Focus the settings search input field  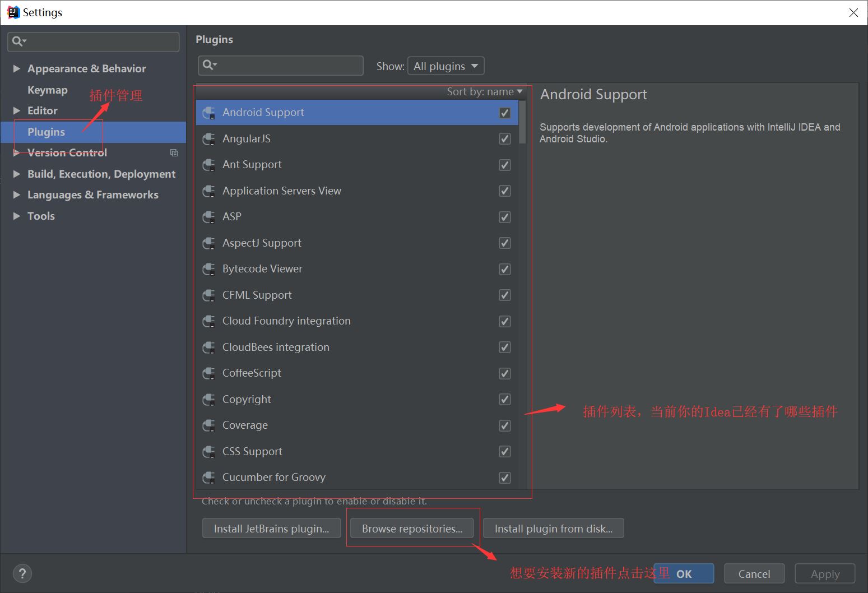coord(94,41)
